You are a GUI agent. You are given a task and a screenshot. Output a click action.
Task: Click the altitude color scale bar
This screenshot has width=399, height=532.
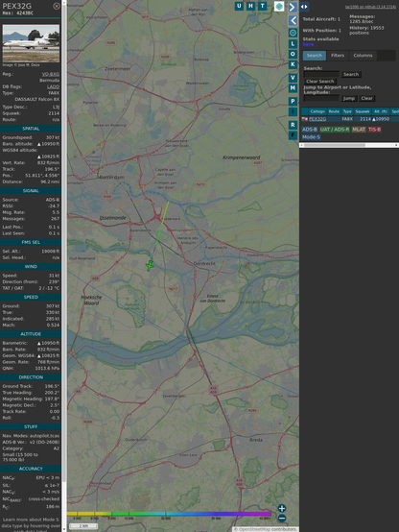pos(169,514)
